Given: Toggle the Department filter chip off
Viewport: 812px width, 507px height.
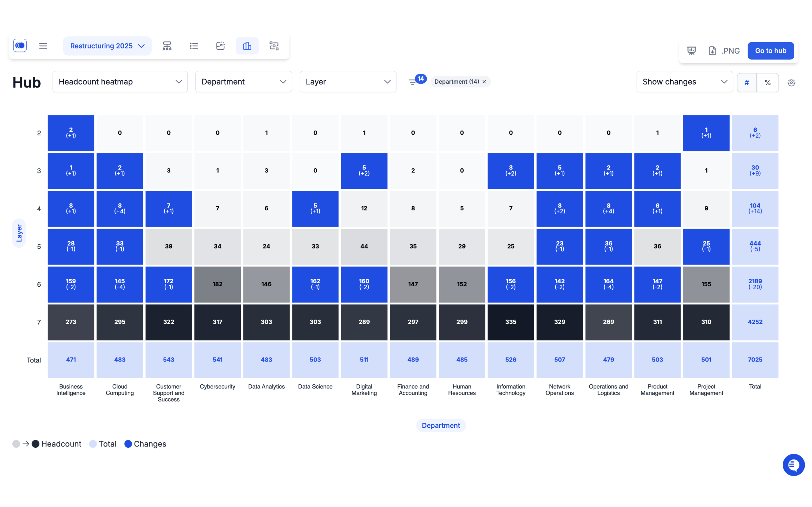Looking at the screenshot, I should tap(484, 81).
